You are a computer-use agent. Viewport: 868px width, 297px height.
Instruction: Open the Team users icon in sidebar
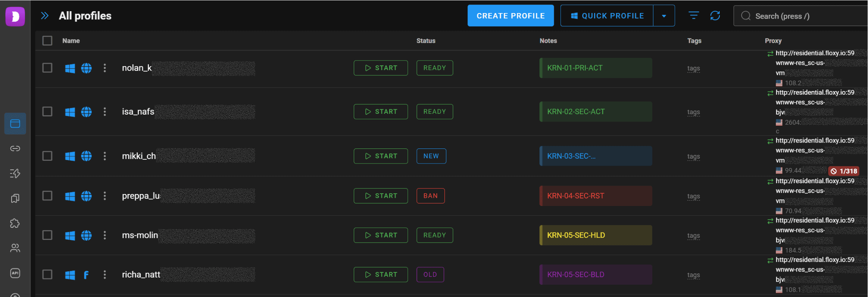[x=15, y=248]
